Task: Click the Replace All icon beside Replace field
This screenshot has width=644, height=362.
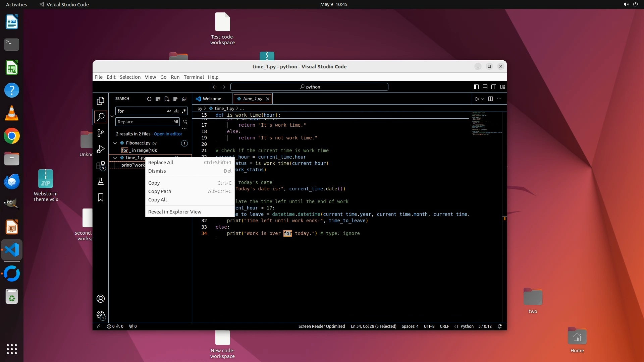Action: (x=185, y=122)
